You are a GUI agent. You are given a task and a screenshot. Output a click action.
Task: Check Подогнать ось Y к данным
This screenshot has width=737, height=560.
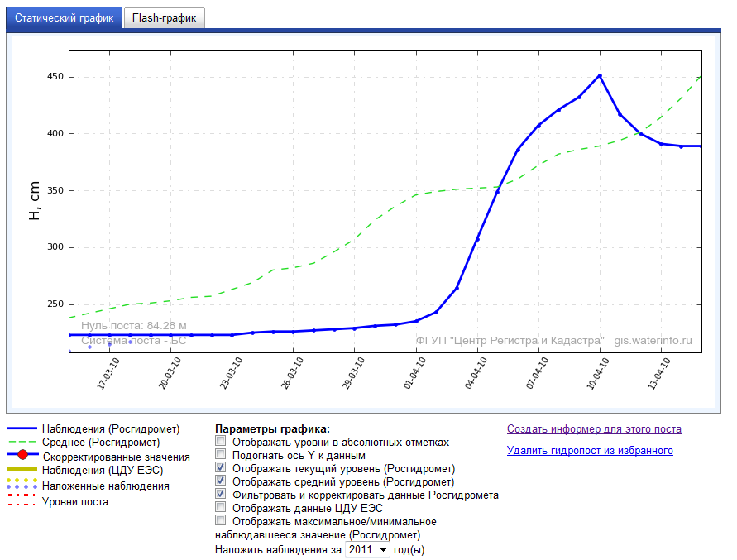click(x=220, y=455)
